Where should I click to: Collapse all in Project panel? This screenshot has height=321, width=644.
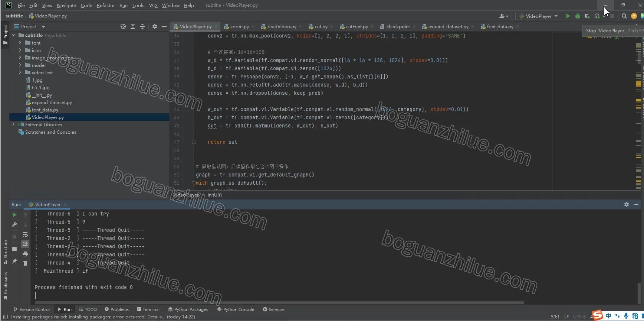point(142,26)
